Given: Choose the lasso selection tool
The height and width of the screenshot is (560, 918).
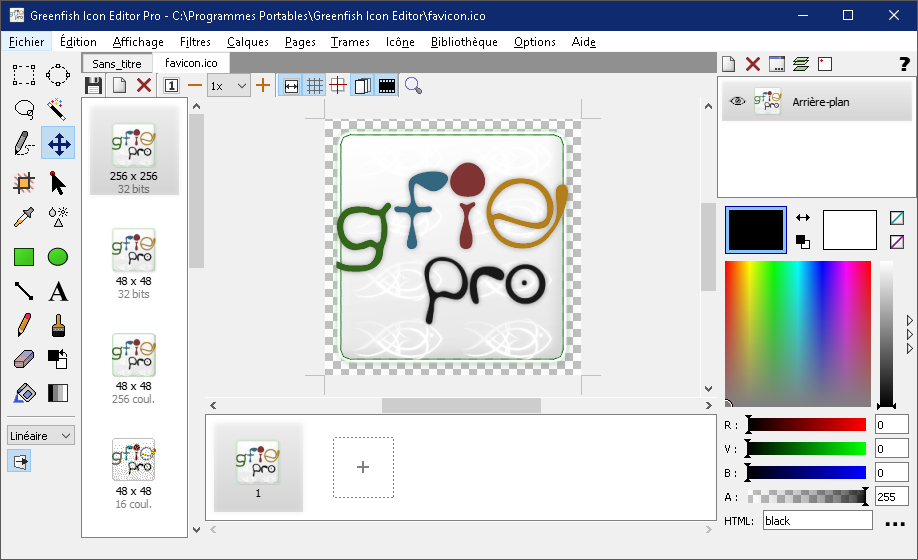Looking at the screenshot, I should coord(24,109).
